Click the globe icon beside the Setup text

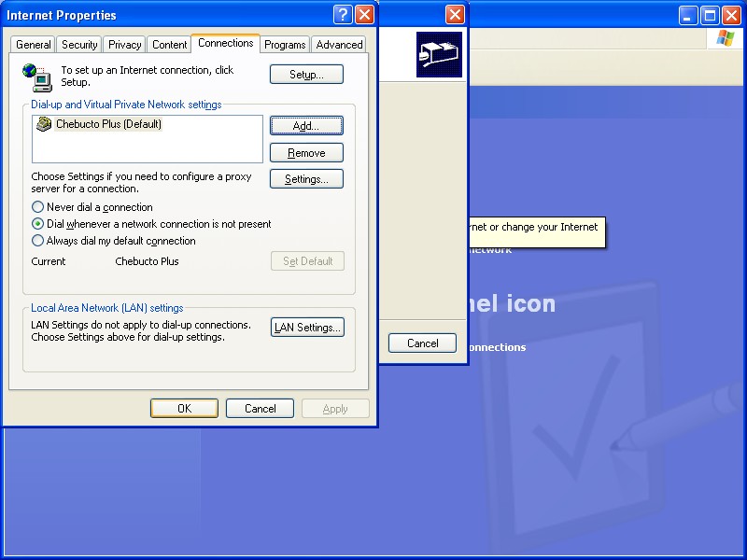[35, 73]
